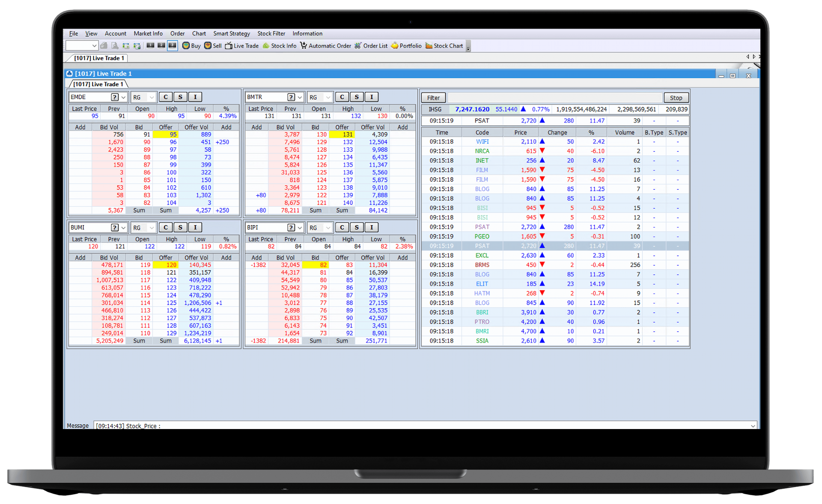Screen dimensions: 822x504
Task: Expand the EMDE stock code dropdown
Action: pos(123,97)
